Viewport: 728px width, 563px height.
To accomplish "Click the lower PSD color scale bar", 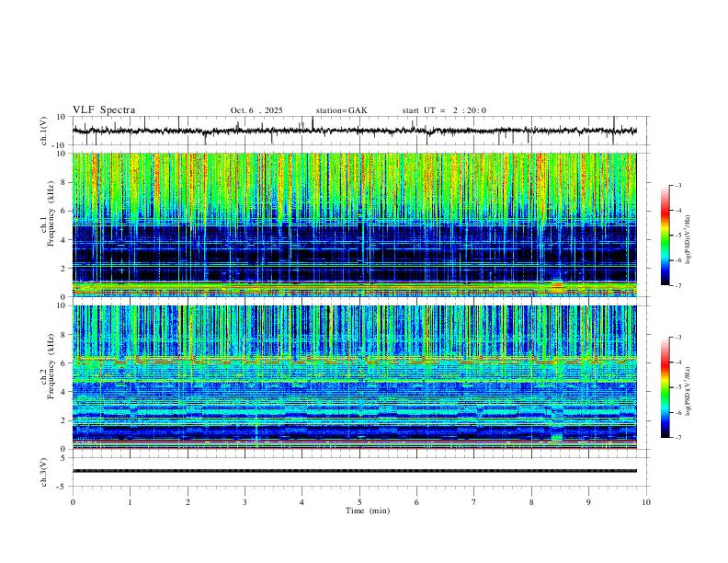I will pyautogui.click(x=665, y=387).
